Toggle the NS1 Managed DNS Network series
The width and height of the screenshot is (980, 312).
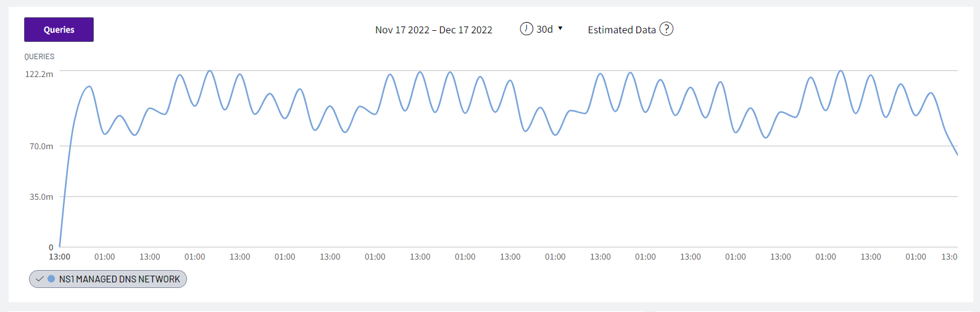119,279
